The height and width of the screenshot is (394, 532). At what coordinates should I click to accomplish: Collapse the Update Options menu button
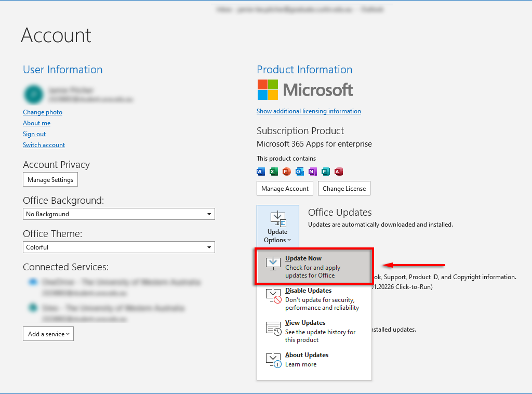click(277, 226)
